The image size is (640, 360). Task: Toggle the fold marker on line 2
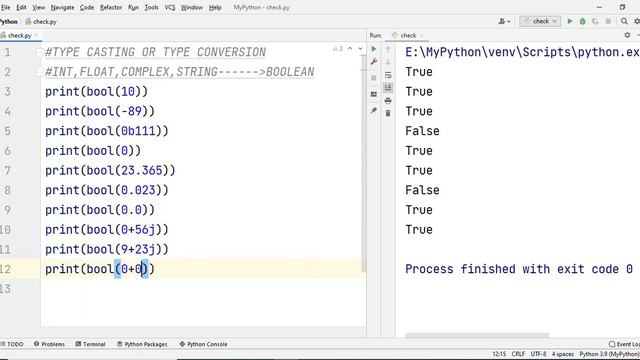40,72
